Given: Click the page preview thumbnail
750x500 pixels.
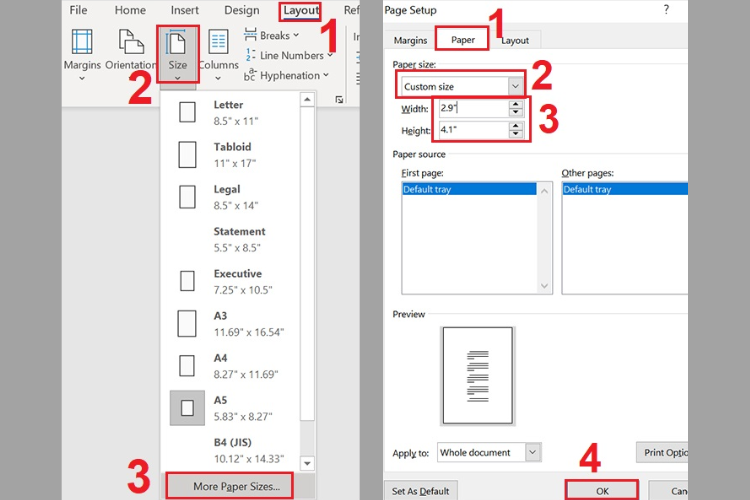Looking at the screenshot, I should tap(477, 376).
